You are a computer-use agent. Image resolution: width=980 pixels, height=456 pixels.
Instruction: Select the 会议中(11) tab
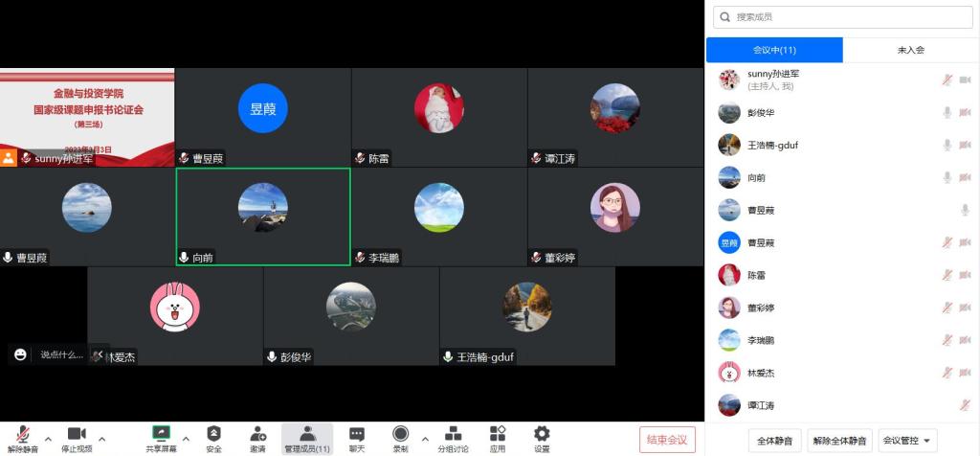tap(774, 50)
